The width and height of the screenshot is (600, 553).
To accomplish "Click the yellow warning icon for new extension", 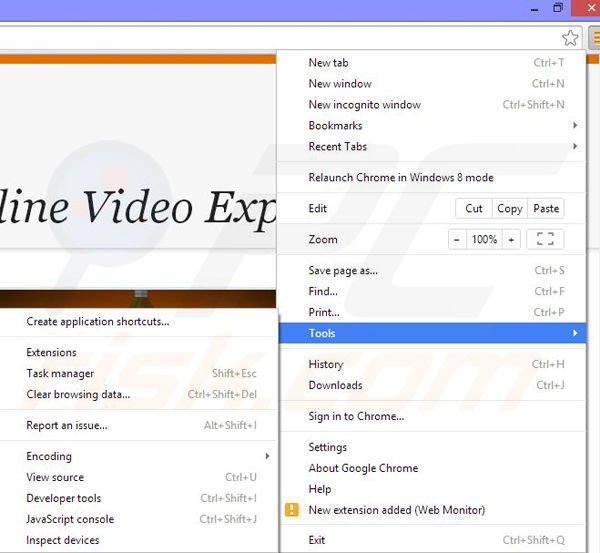I will [x=292, y=510].
